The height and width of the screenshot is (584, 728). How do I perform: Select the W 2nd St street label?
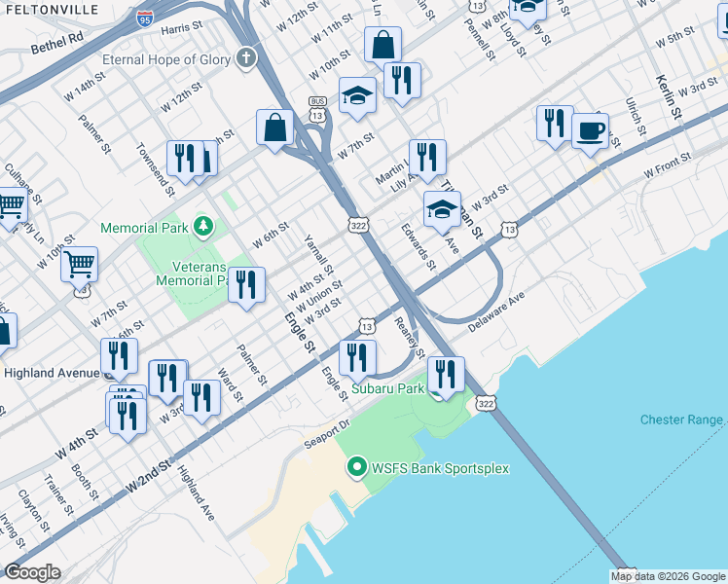[148, 476]
